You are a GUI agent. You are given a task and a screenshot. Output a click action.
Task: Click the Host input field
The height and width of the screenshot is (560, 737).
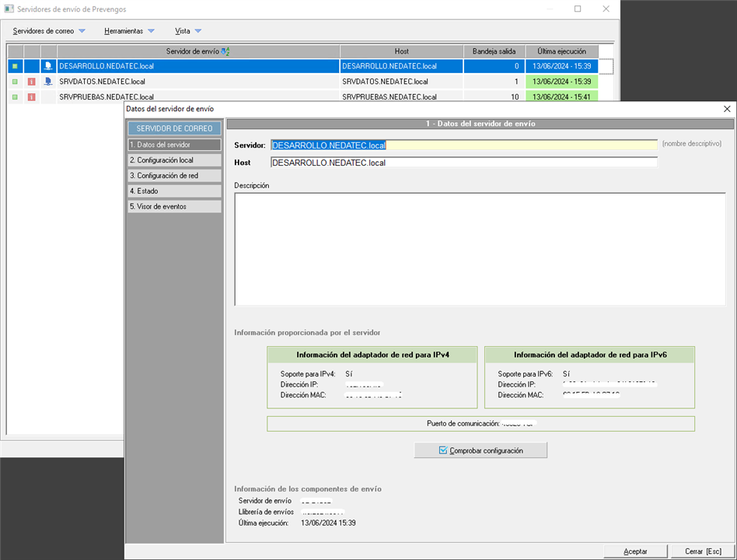[463, 163]
